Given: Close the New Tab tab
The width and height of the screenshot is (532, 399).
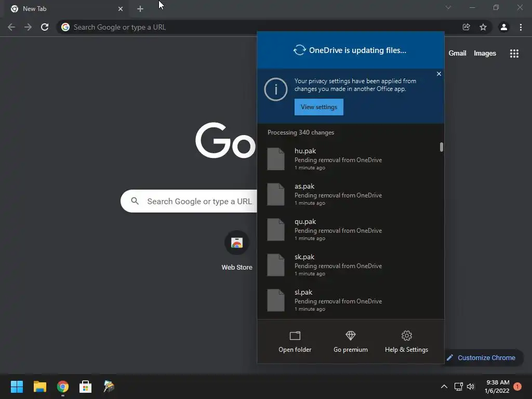Looking at the screenshot, I should tap(121, 9).
